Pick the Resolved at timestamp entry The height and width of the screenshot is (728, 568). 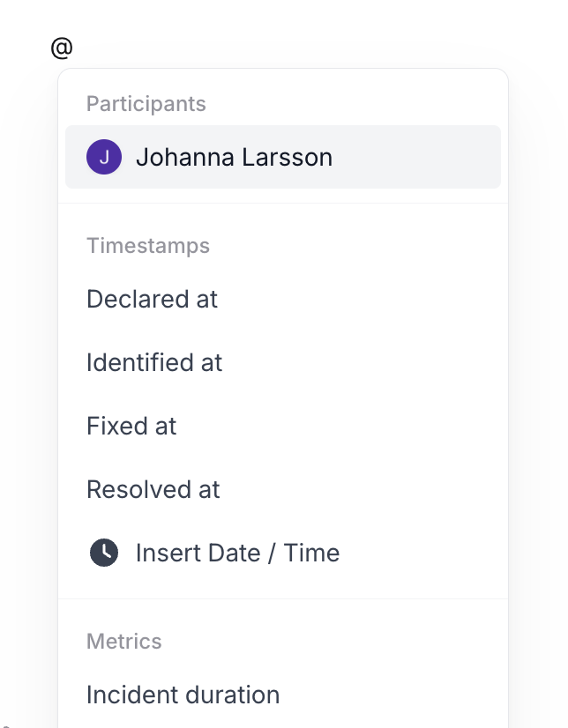pyautogui.click(x=153, y=489)
